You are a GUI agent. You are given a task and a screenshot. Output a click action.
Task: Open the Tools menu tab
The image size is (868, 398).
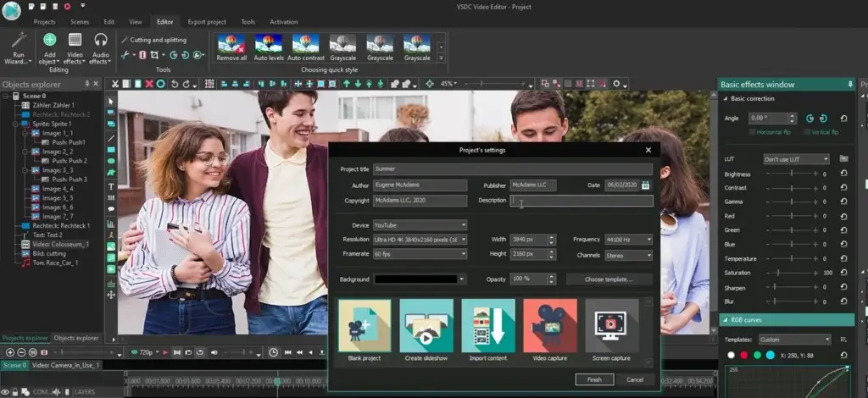[x=248, y=22]
